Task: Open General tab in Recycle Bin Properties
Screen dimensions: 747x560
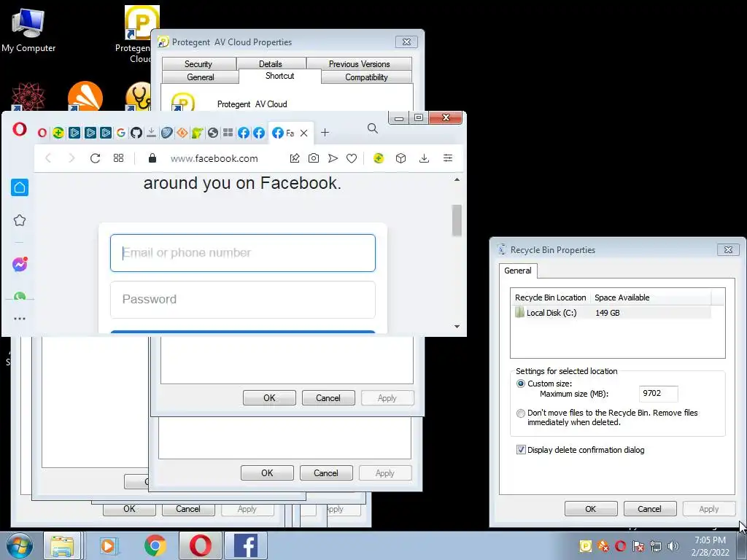Action: [x=518, y=271]
